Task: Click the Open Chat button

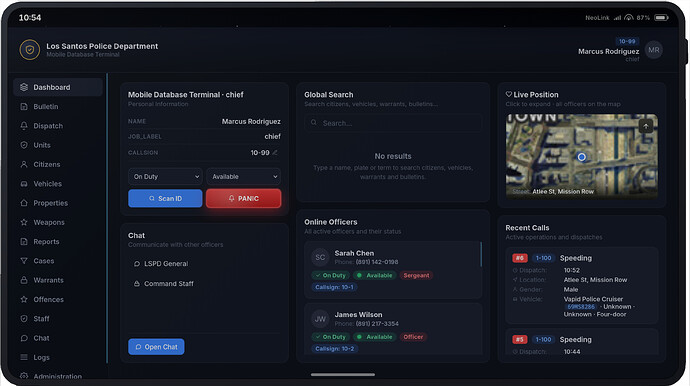Action: (x=156, y=347)
